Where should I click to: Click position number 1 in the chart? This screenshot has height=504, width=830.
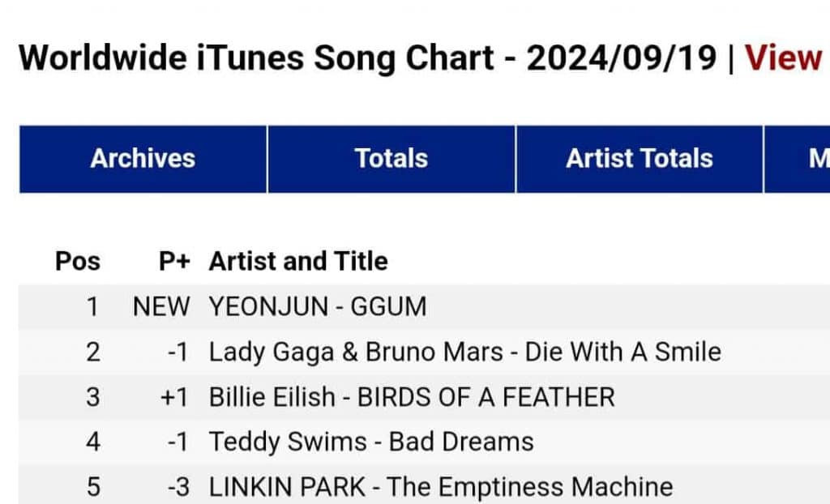pyautogui.click(x=92, y=307)
